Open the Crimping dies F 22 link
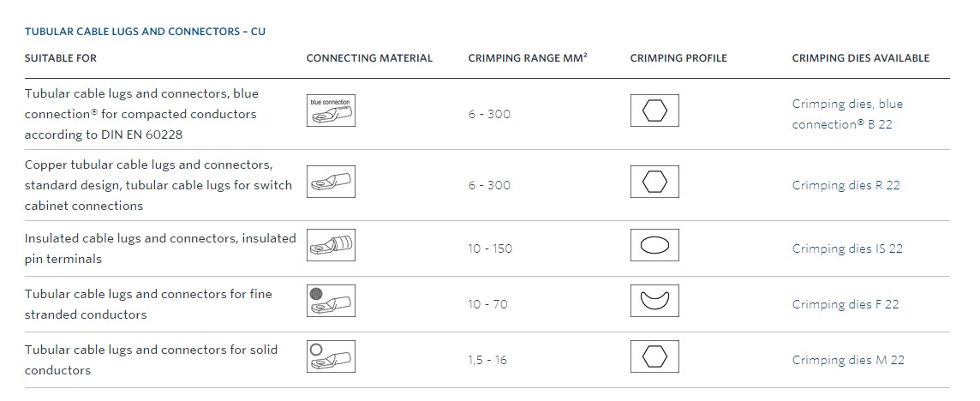Viewport: 980px width, 401px height. (x=846, y=305)
